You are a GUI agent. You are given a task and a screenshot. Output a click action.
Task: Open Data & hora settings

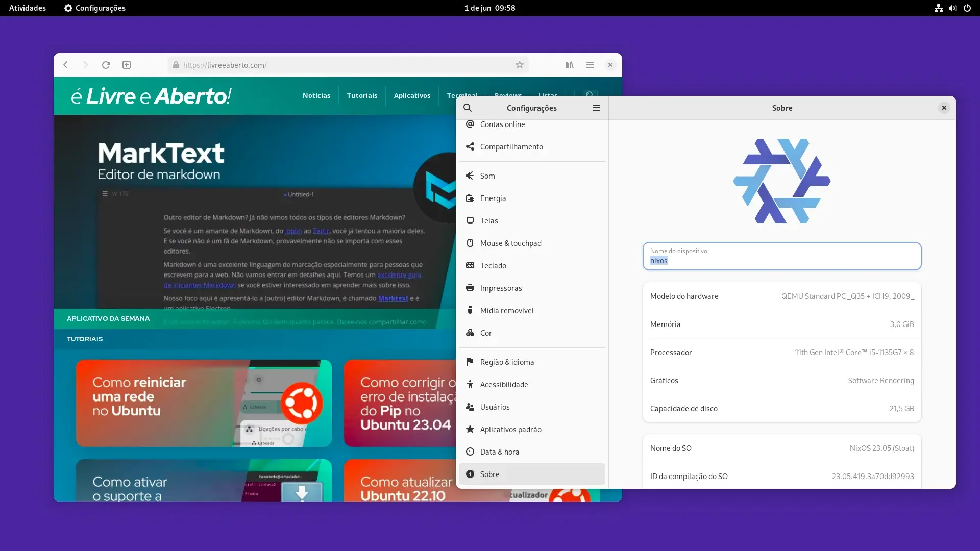point(532,452)
